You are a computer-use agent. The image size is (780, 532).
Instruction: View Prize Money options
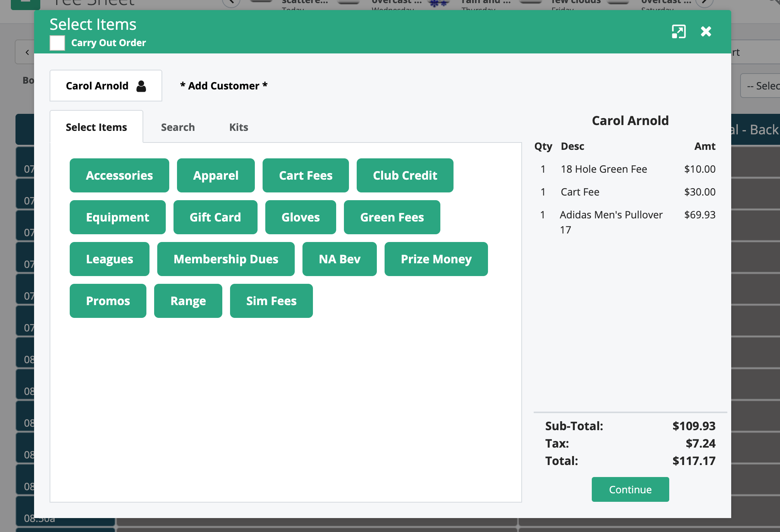click(x=436, y=259)
